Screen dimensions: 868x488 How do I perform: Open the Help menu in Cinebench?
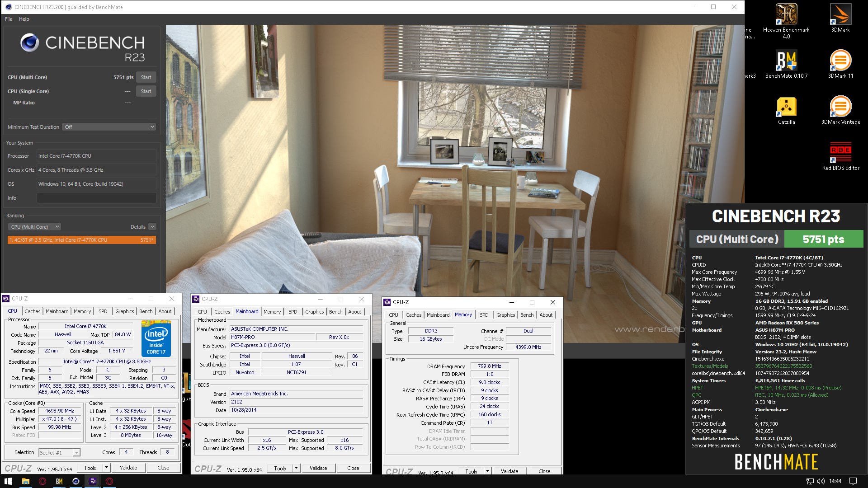(24, 19)
